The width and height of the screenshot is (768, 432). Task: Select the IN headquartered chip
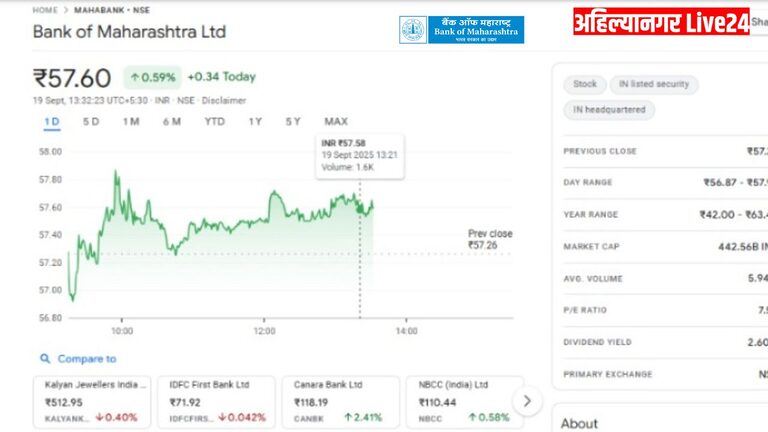click(x=609, y=110)
